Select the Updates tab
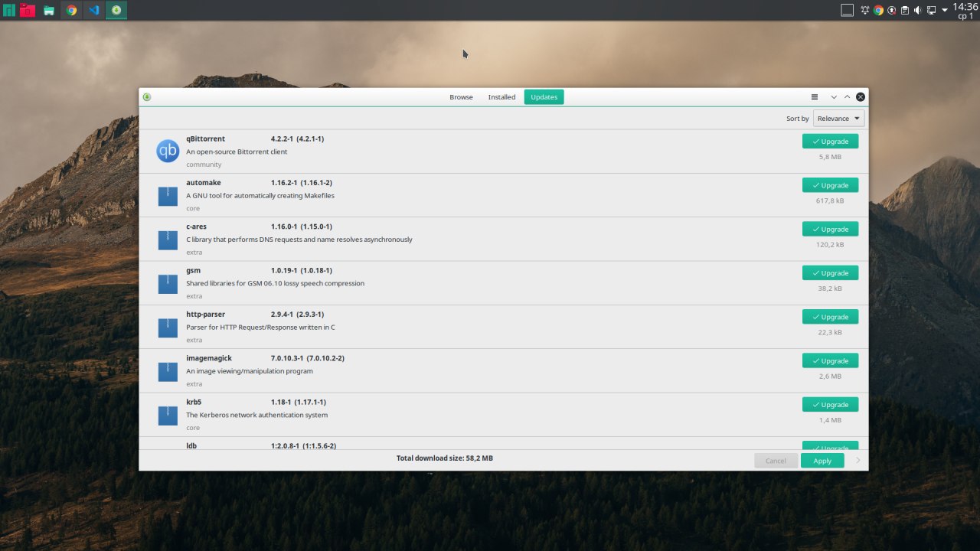 tap(544, 97)
